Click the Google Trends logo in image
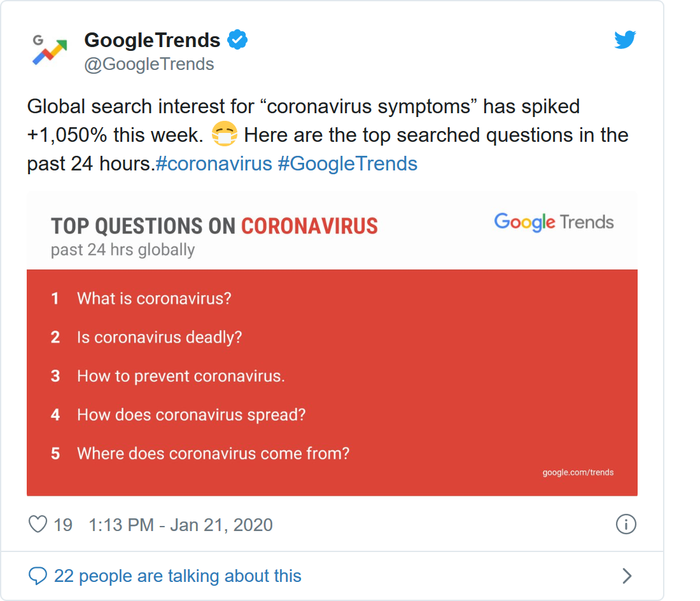 coord(554,222)
